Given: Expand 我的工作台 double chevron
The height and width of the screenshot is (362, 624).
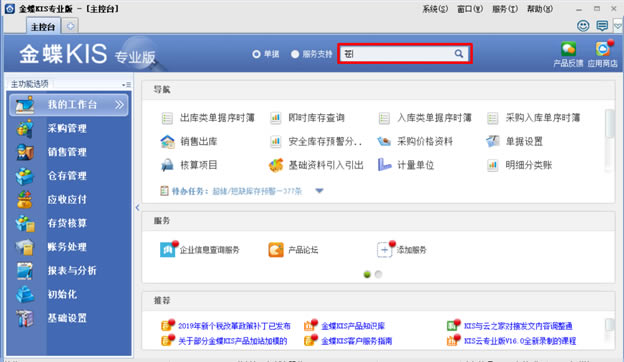Looking at the screenshot, I should click(x=119, y=105).
